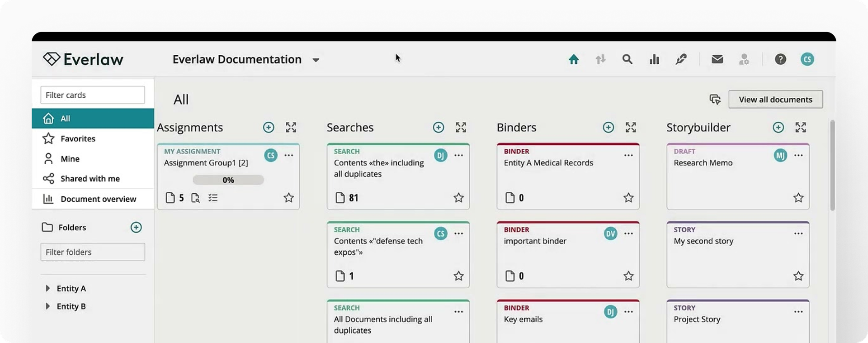
Task: Click View all documents button
Action: coord(775,100)
